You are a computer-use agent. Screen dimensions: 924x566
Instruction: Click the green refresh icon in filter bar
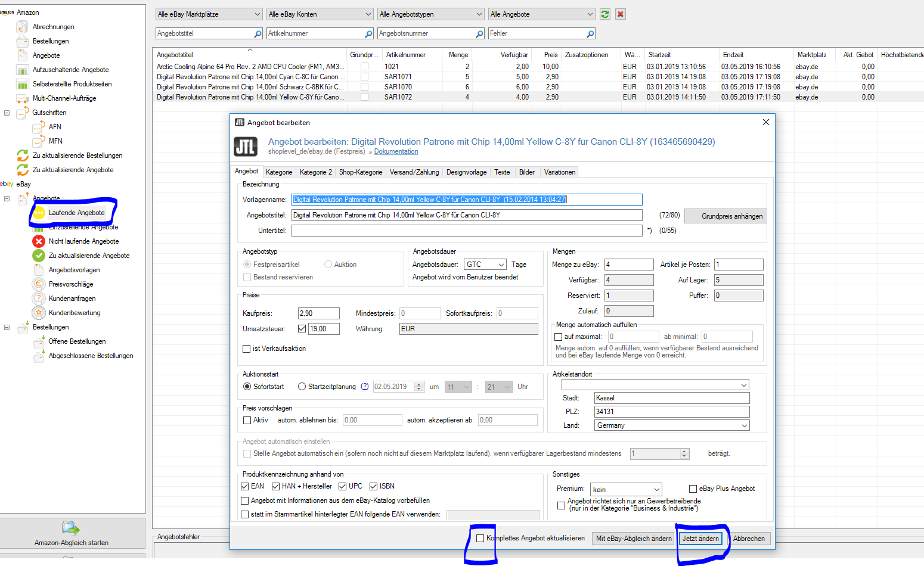coord(605,14)
